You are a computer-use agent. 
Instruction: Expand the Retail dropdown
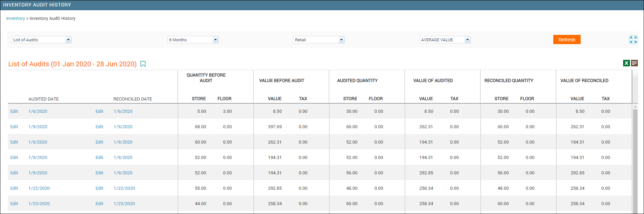[319, 40]
